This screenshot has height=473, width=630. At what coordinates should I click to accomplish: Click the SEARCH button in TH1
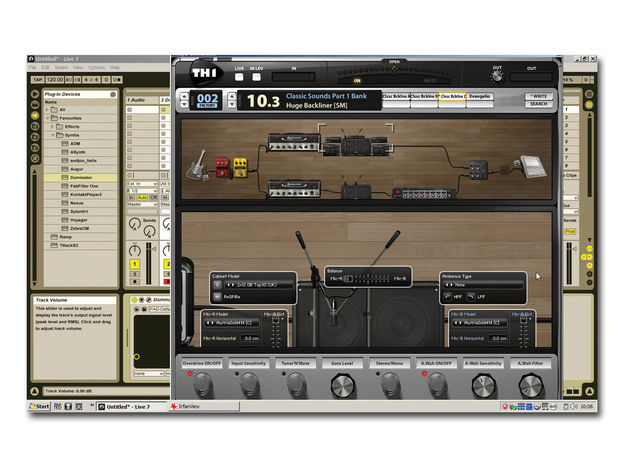tap(539, 104)
